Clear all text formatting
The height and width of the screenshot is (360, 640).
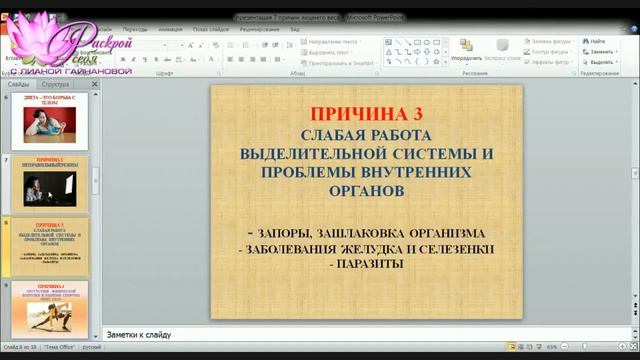216,45
